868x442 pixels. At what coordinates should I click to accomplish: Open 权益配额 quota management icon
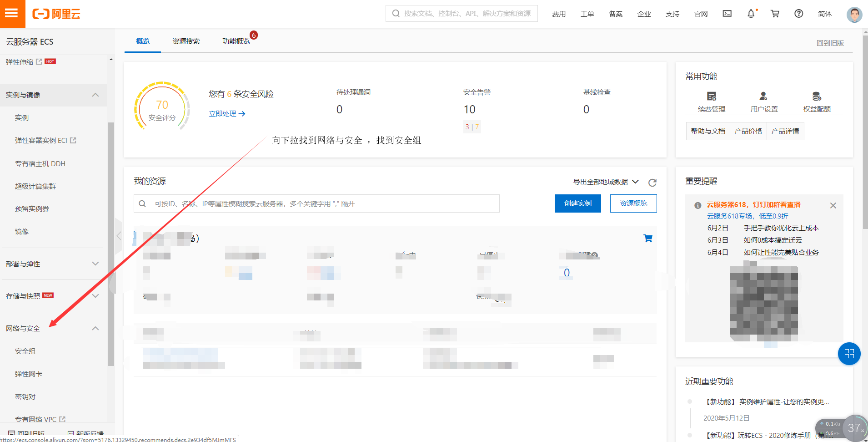(817, 100)
